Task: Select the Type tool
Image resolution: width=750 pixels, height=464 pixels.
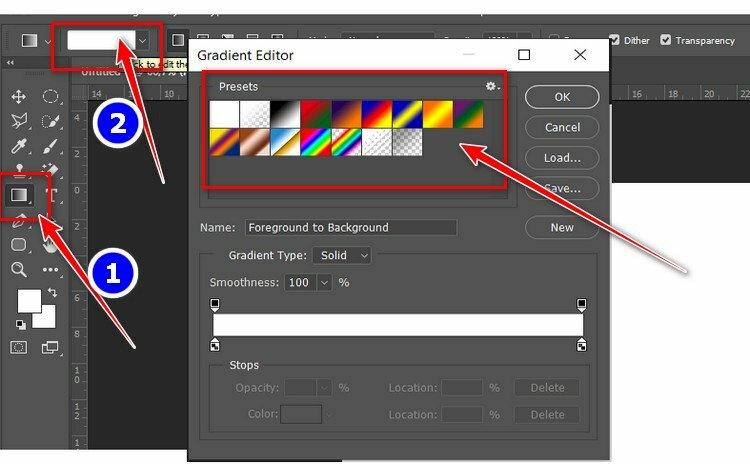Action: (50, 193)
